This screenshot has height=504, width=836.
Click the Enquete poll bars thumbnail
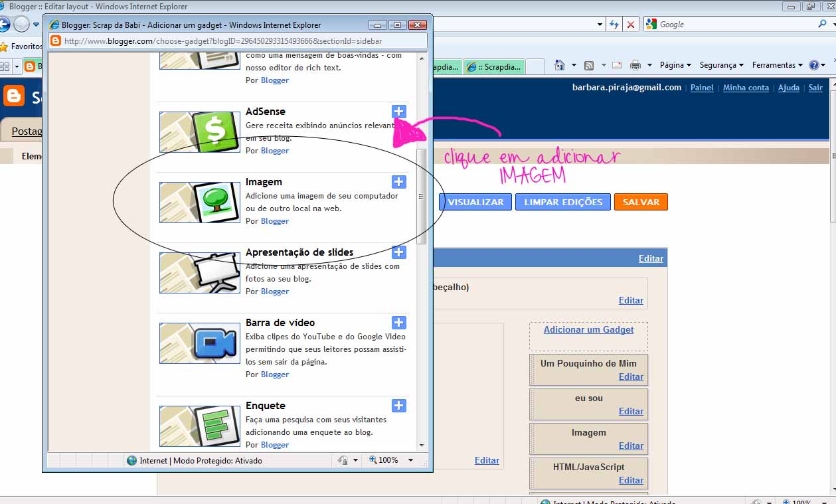coord(200,426)
